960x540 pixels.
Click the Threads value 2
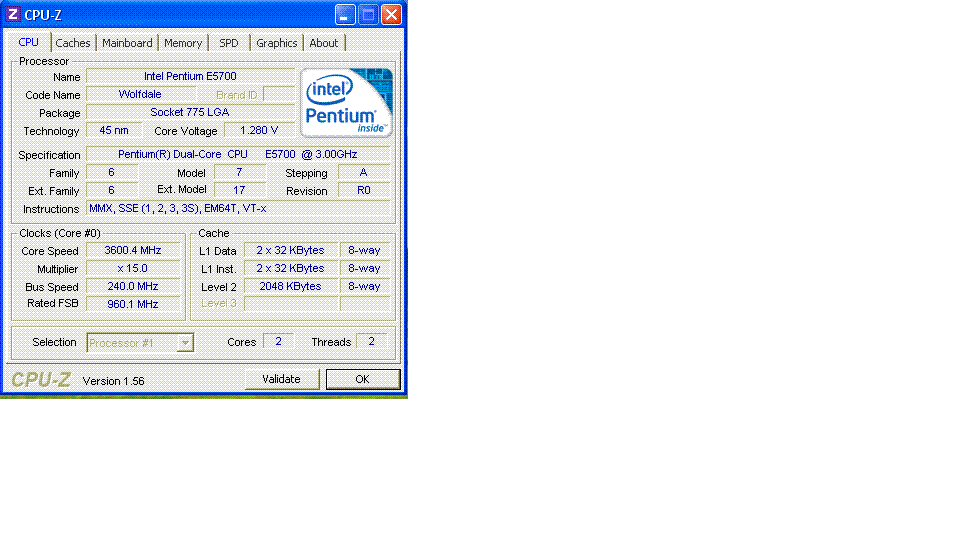(372, 342)
